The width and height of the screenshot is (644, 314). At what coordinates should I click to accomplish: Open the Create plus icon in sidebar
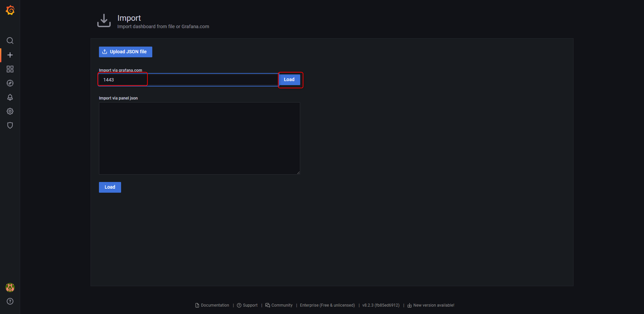click(x=10, y=55)
